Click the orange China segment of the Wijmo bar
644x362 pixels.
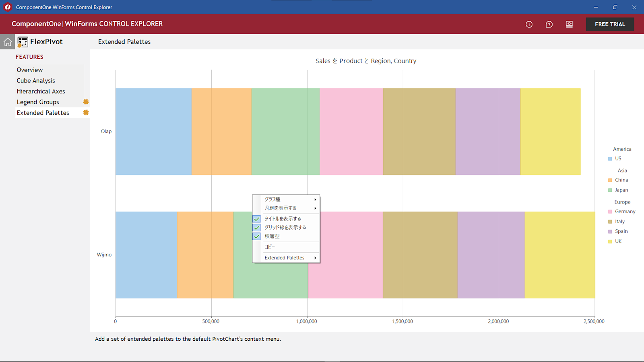point(205,255)
